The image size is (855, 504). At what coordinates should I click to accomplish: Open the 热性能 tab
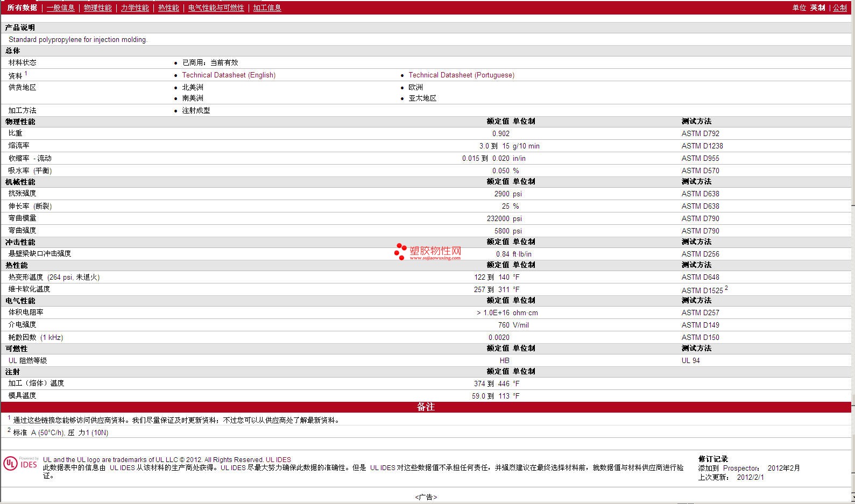coord(168,8)
